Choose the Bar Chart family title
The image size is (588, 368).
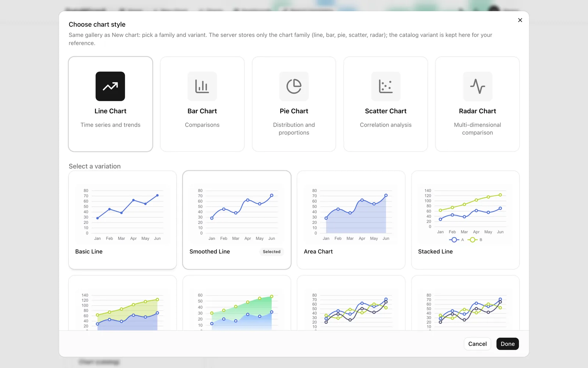point(202,111)
